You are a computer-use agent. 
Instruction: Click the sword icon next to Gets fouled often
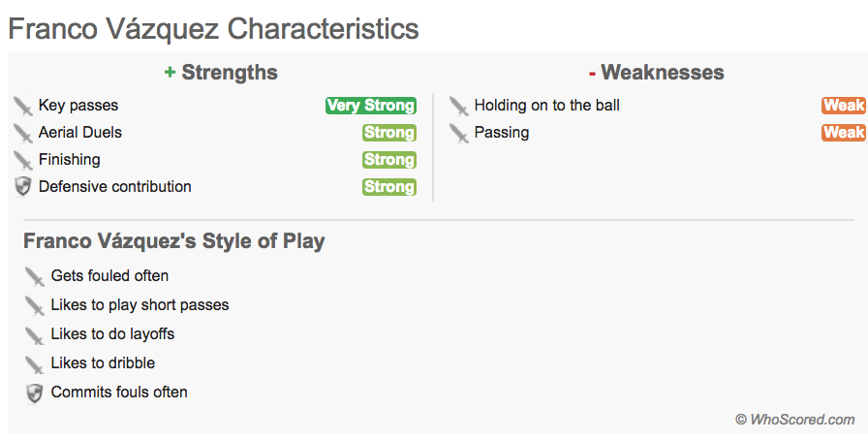[34, 276]
